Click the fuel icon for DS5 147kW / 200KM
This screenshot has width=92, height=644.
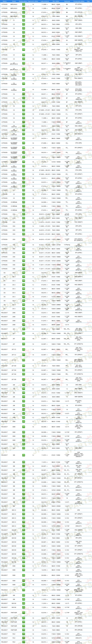[24, 269]
